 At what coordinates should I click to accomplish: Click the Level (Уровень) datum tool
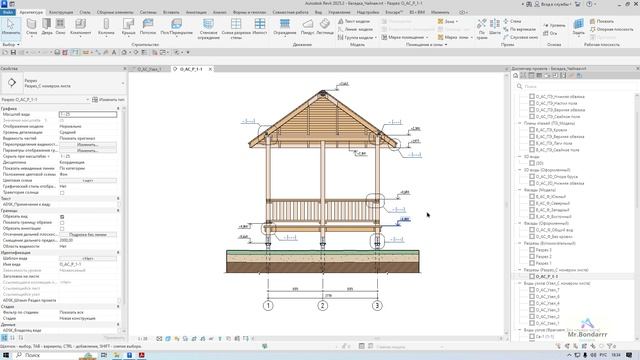tap(554, 25)
